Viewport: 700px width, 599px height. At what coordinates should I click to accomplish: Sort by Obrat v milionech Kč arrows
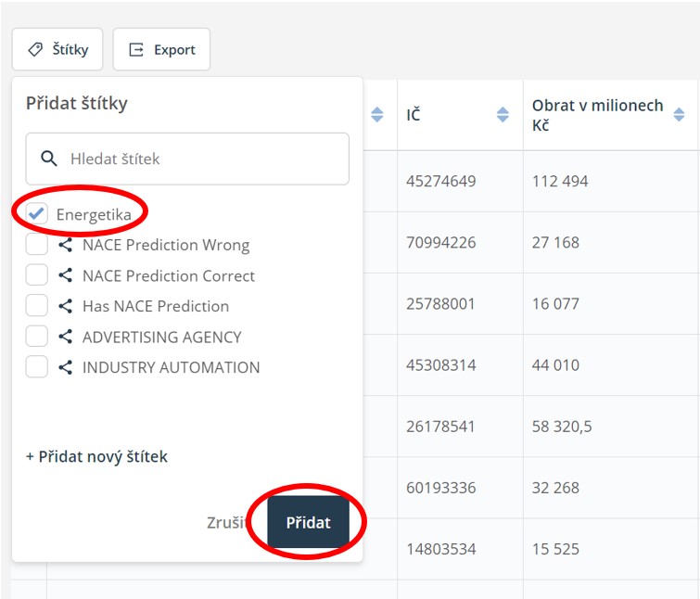pyautogui.click(x=679, y=115)
